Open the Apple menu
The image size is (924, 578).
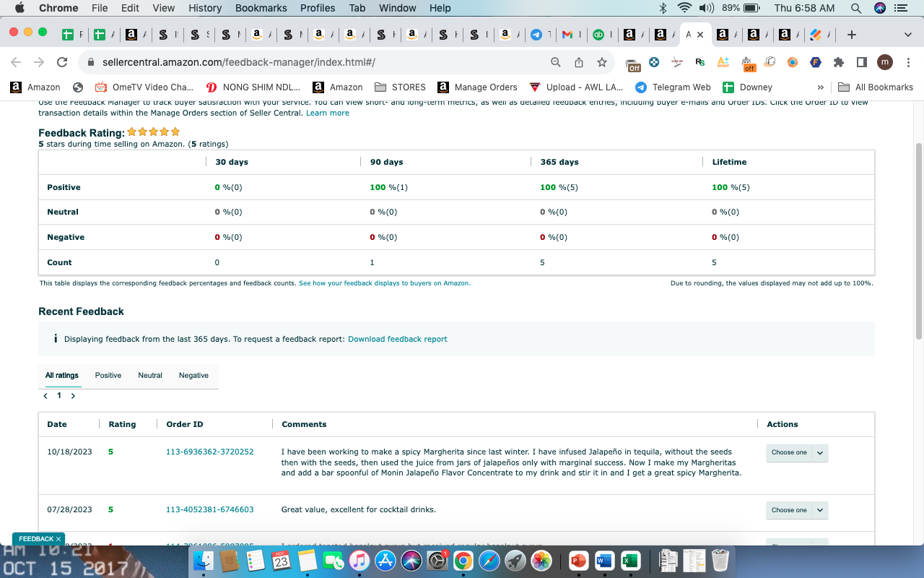point(19,8)
